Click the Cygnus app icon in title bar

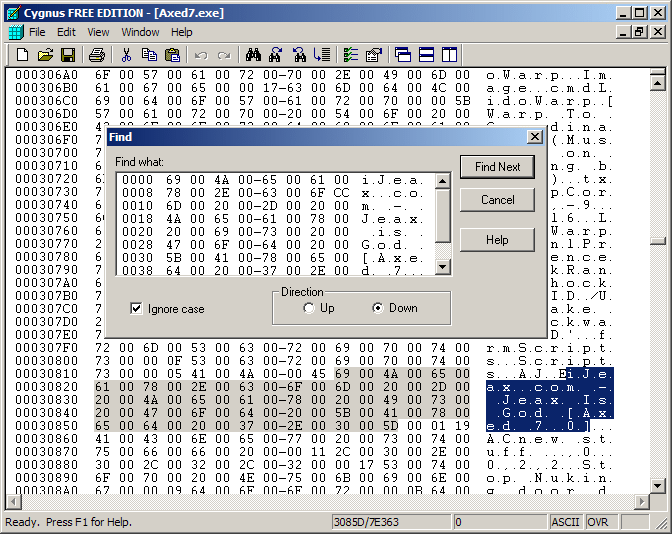click(13, 13)
